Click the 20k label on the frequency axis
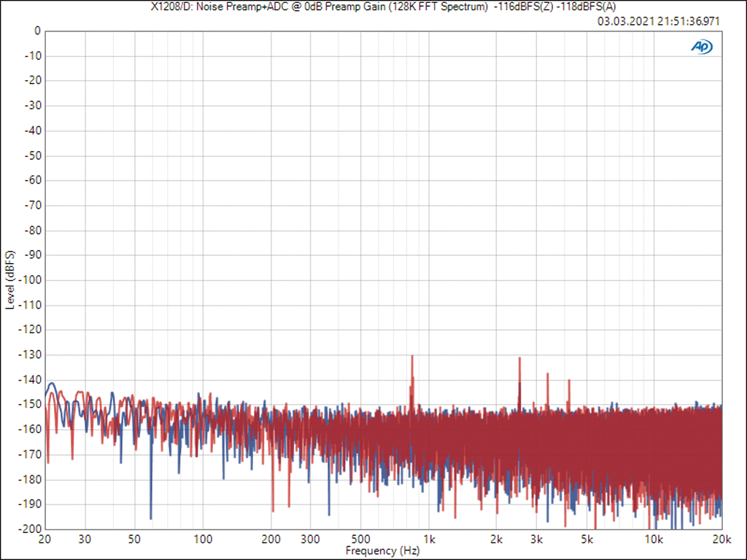The image size is (747, 560). coord(721,540)
